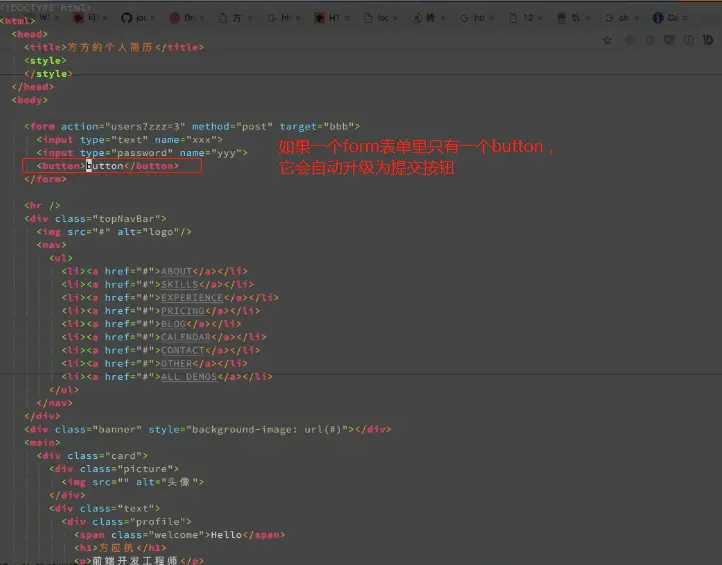Click the title tag line
Viewport: 722px width, 565px height.
tap(114, 47)
